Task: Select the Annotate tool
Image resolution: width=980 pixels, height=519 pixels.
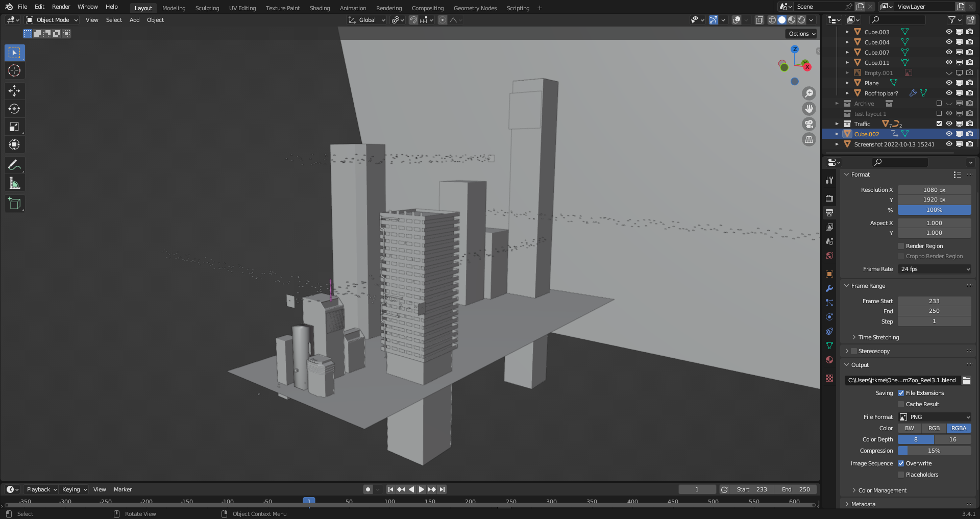Action: 14,165
